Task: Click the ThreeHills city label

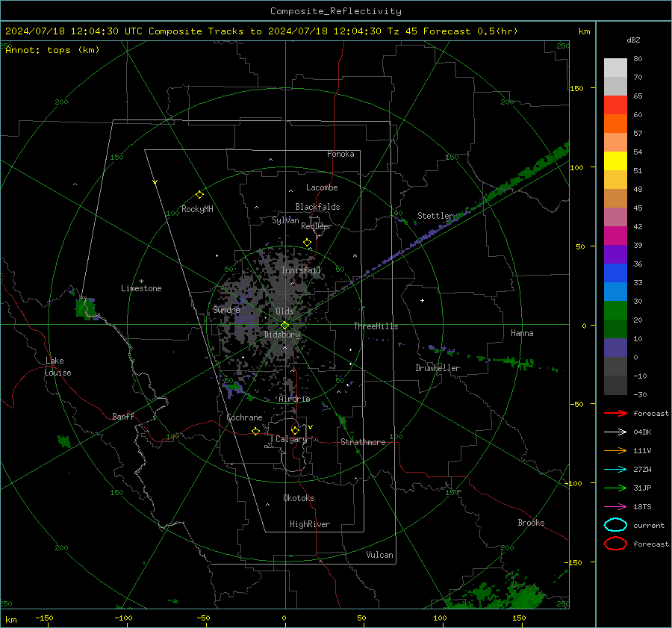Action: point(376,326)
